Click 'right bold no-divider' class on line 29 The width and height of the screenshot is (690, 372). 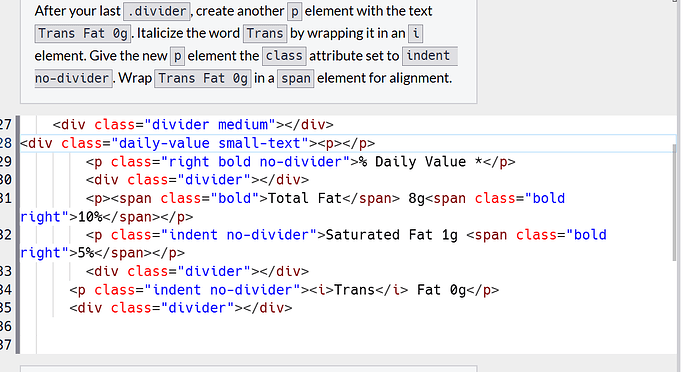255,162
